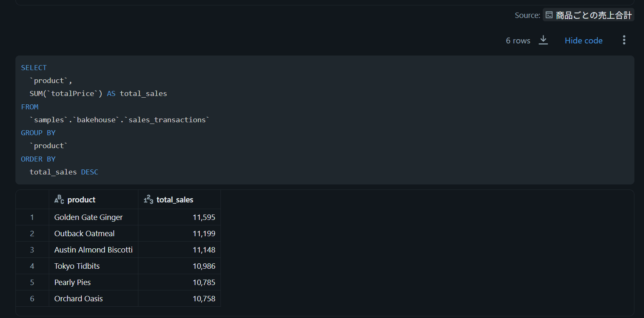
Task: Click the Pearly Pies cell
Action: pos(73,282)
